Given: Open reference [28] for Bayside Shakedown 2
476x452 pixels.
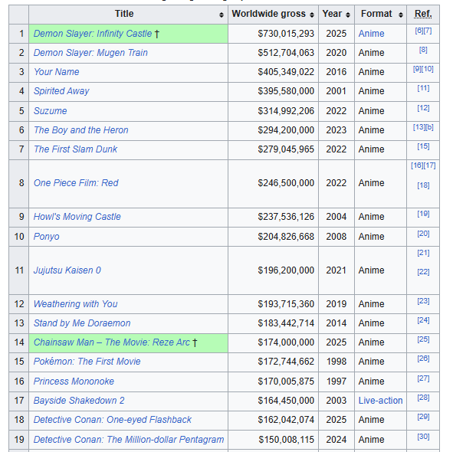Looking at the screenshot, I should pos(423,398).
